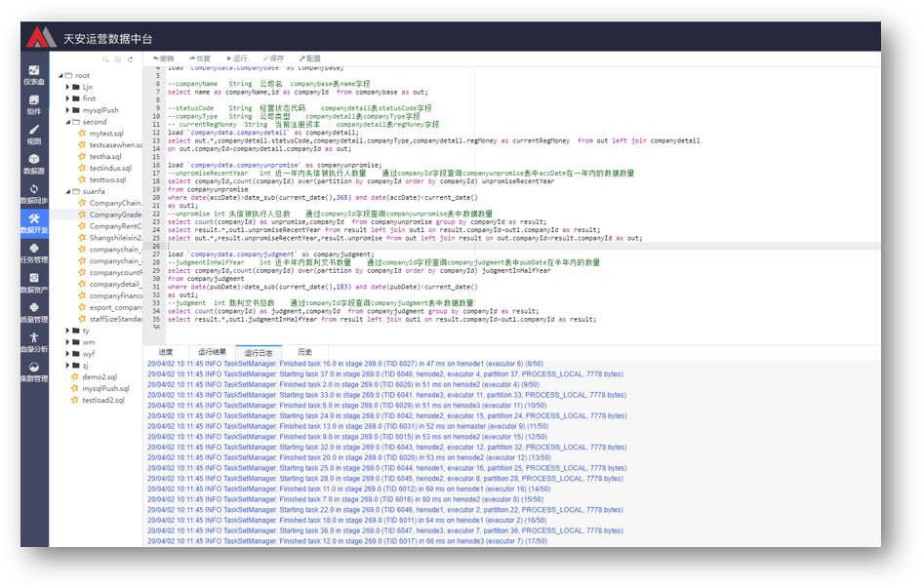
Task: Open 血缘分析 lineage analysis
Action: pos(33,342)
